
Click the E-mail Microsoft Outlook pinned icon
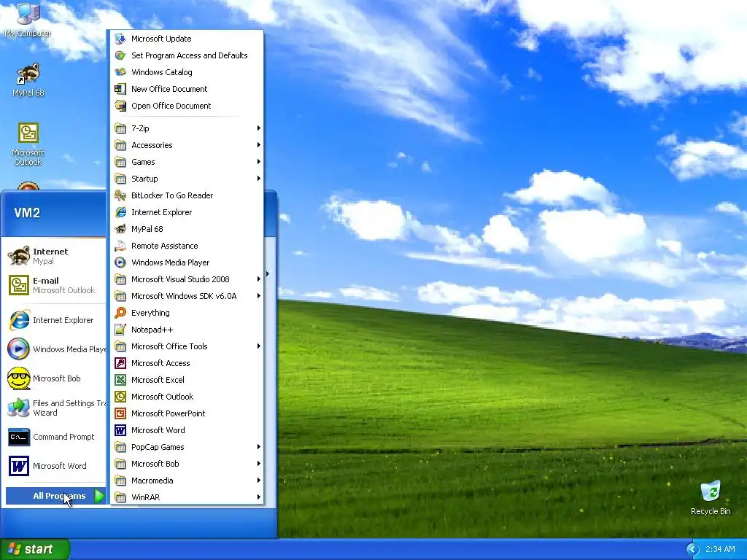[x=19, y=285]
